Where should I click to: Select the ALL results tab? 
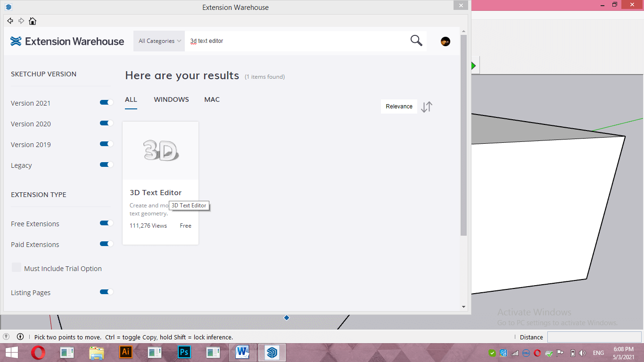pyautogui.click(x=131, y=99)
